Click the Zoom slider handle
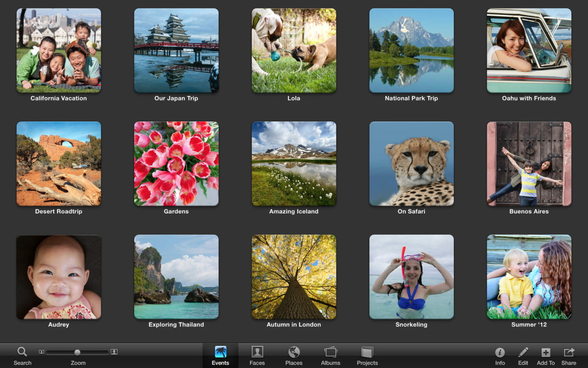Image resolution: width=588 pixels, height=368 pixels. pyautogui.click(x=77, y=352)
